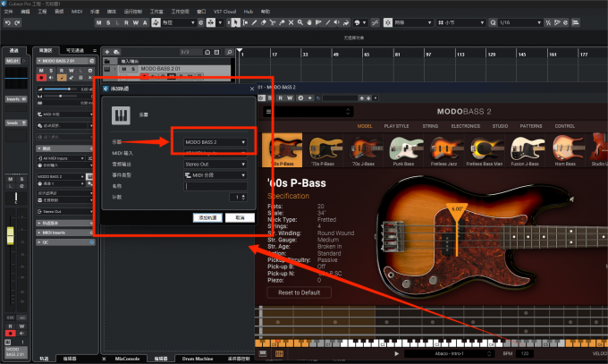Click the track search magnifier icon
This screenshot has width=608, height=364.
229,52
